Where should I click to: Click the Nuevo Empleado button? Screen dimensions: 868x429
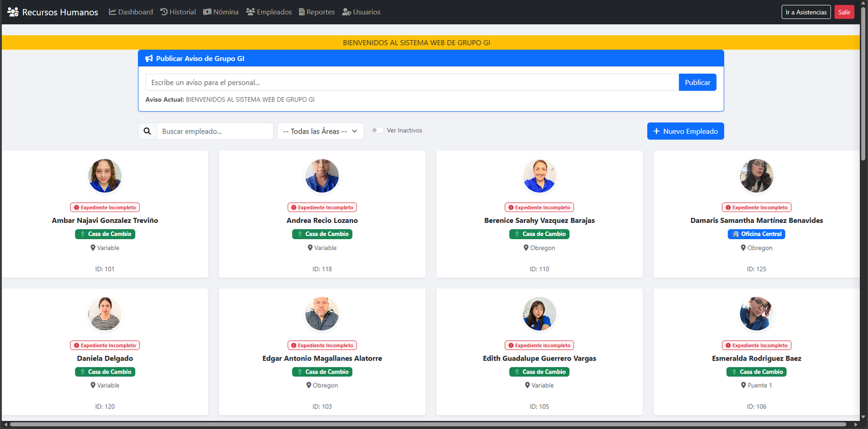pos(686,131)
